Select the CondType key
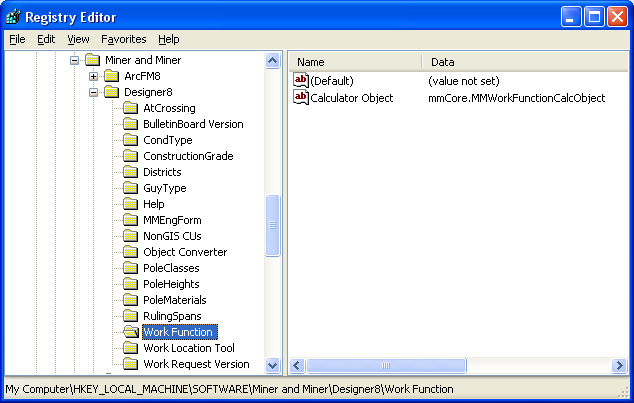Image resolution: width=634 pixels, height=403 pixels. pos(168,140)
